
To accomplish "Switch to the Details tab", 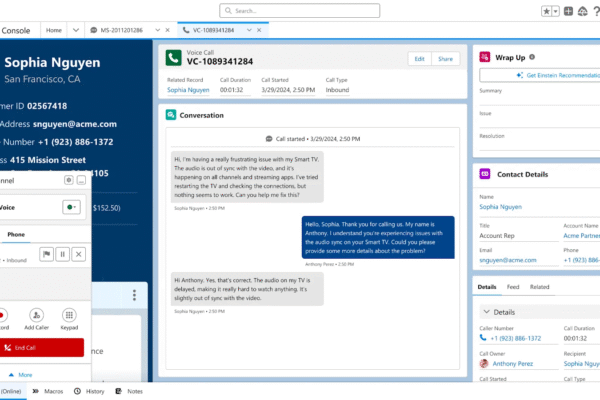I will 487,287.
